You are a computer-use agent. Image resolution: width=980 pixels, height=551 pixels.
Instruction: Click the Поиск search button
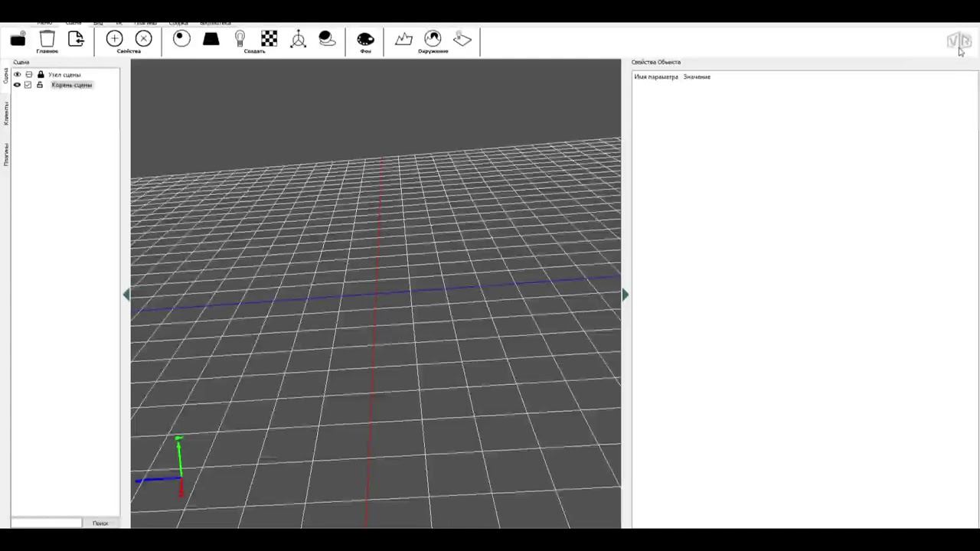point(100,523)
